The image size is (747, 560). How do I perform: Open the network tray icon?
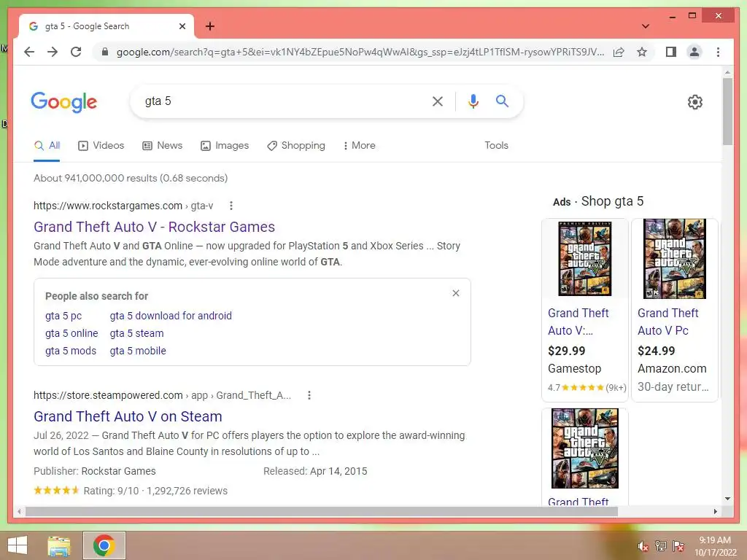coord(660,546)
